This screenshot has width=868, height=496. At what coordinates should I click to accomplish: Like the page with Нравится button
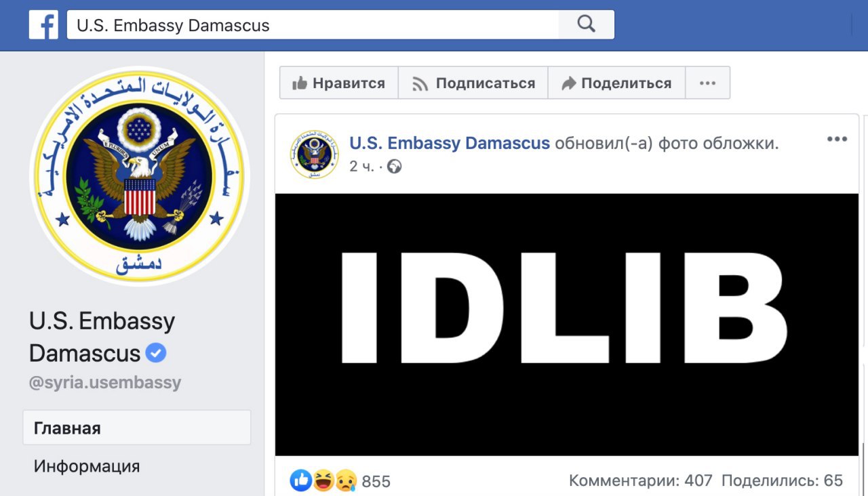(x=338, y=83)
